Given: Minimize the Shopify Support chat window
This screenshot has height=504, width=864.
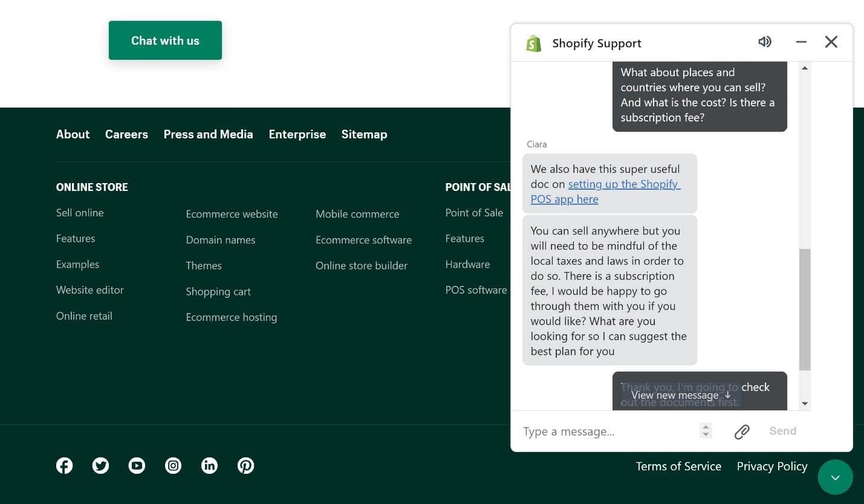Looking at the screenshot, I should (x=801, y=42).
